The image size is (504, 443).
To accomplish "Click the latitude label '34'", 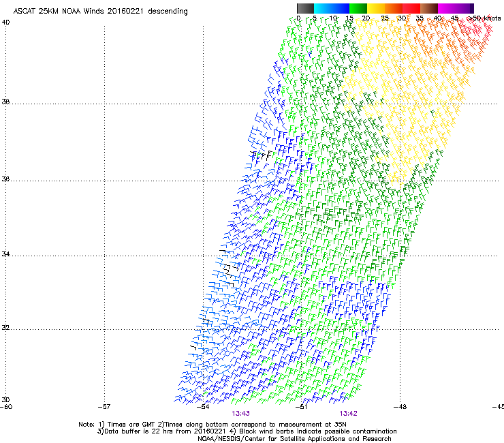I will [x=5, y=254].
